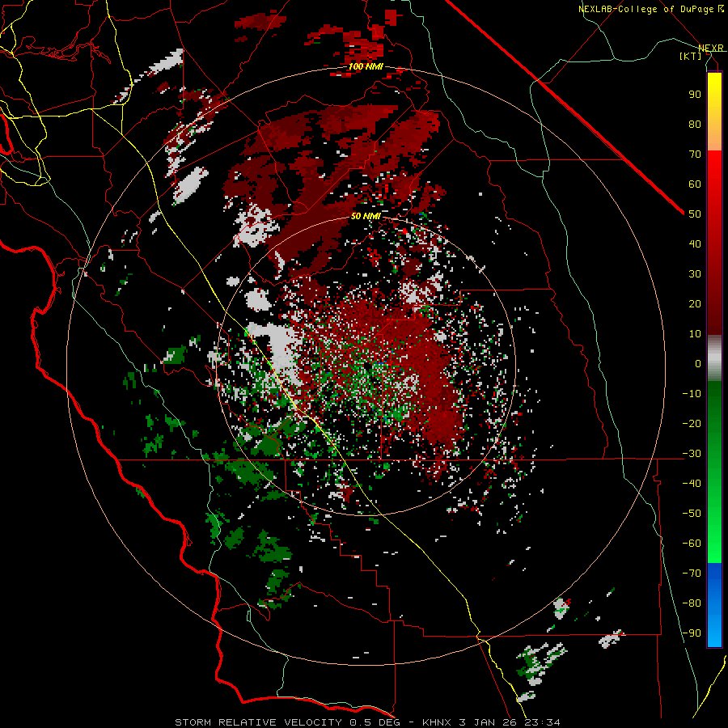Click the -30 value on velocity scale
Image resolution: width=728 pixels, height=728 pixels.
click(692, 454)
